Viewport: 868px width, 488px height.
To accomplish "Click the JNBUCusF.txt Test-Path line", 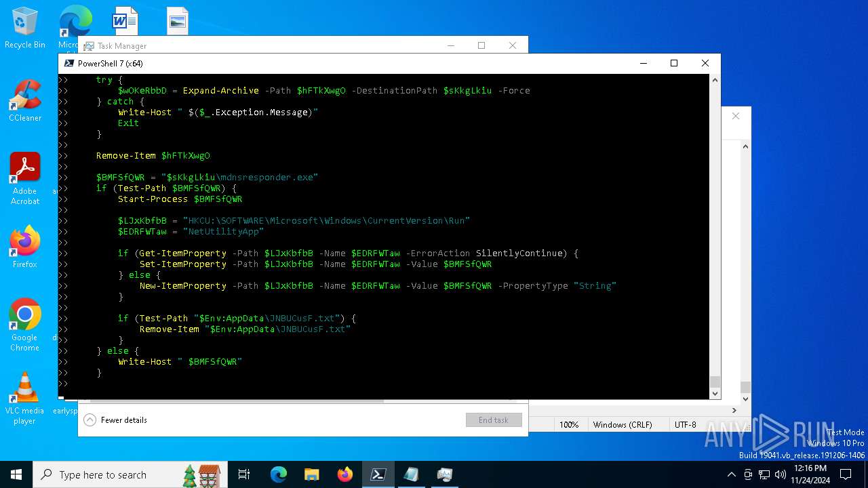I will click(237, 319).
